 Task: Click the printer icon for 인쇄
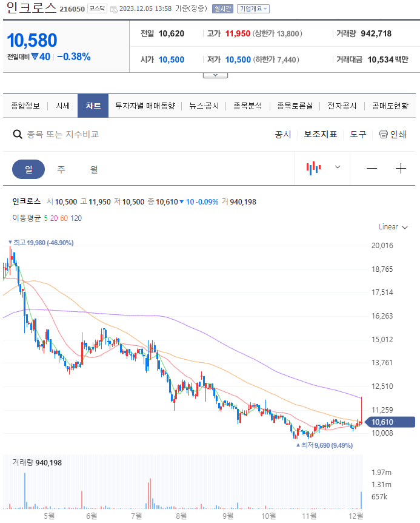(384, 134)
